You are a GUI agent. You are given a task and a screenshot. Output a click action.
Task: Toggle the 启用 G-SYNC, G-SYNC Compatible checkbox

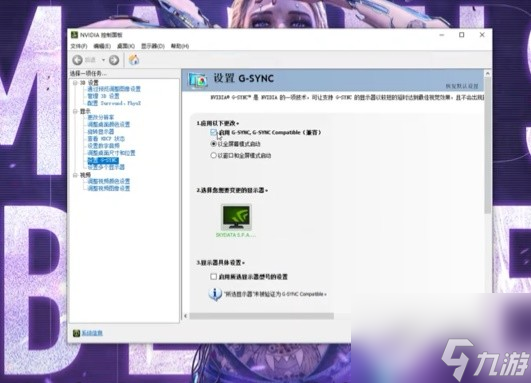(x=213, y=132)
